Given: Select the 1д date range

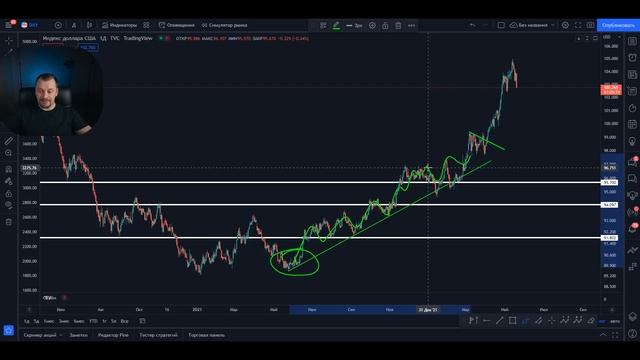Looking at the screenshot, I should coord(27,321).
